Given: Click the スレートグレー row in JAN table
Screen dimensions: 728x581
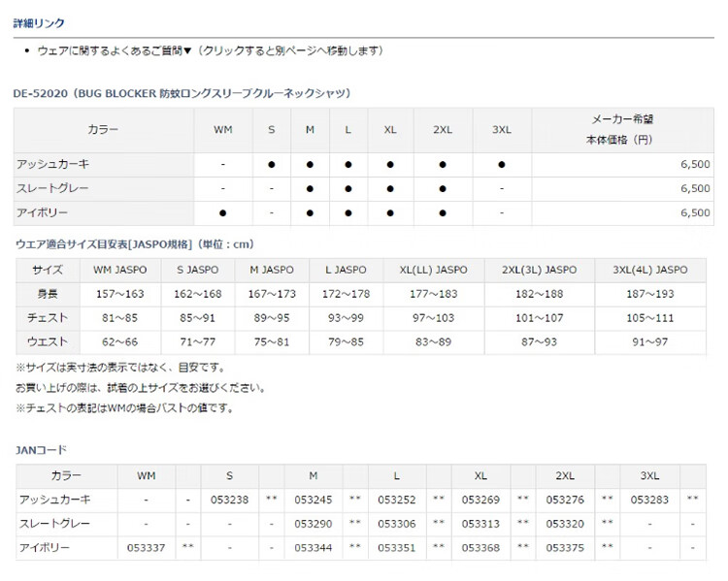Looking at the screenshot, I should coord(361,524).
